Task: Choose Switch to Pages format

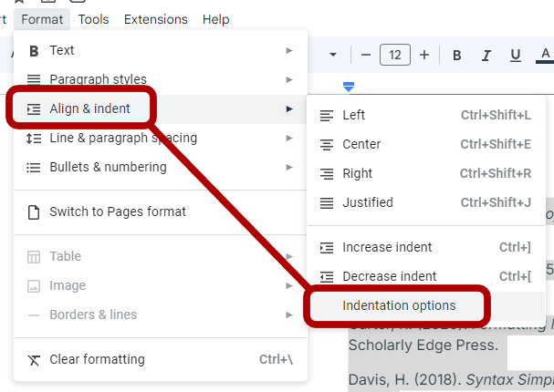Action: [x=161, y=212]
